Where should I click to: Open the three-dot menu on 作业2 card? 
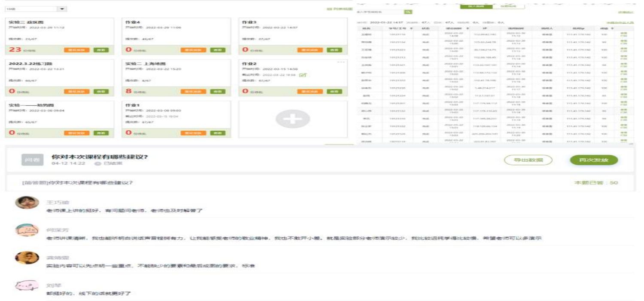[x=341, y=62]
